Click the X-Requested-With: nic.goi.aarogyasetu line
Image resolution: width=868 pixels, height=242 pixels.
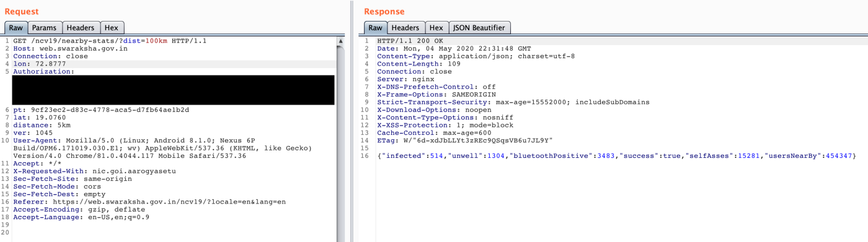(94, 171)
